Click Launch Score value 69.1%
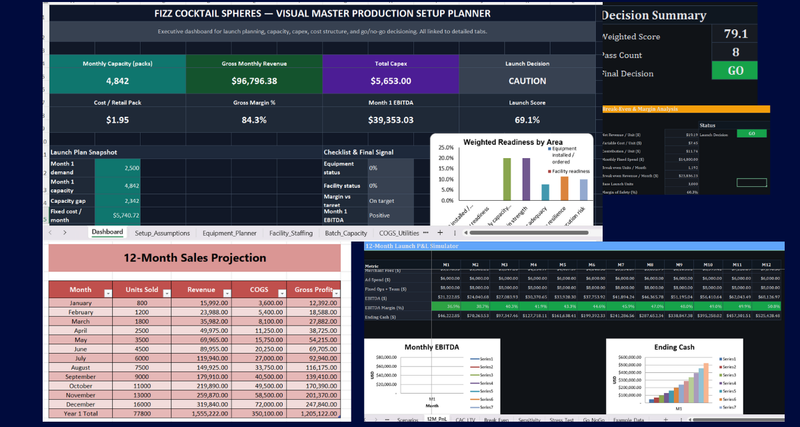The image size is (800, 427). pyautogui.click(x=527, y=120)
